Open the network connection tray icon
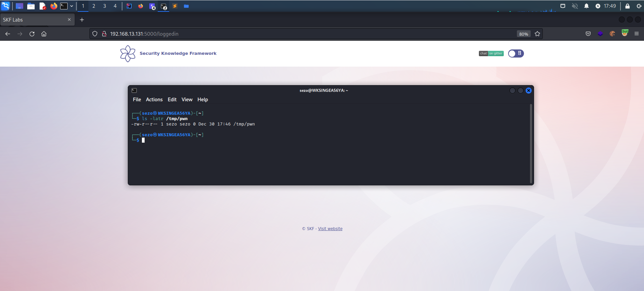This screenshot has width=644, height=291. pos(563,6)
